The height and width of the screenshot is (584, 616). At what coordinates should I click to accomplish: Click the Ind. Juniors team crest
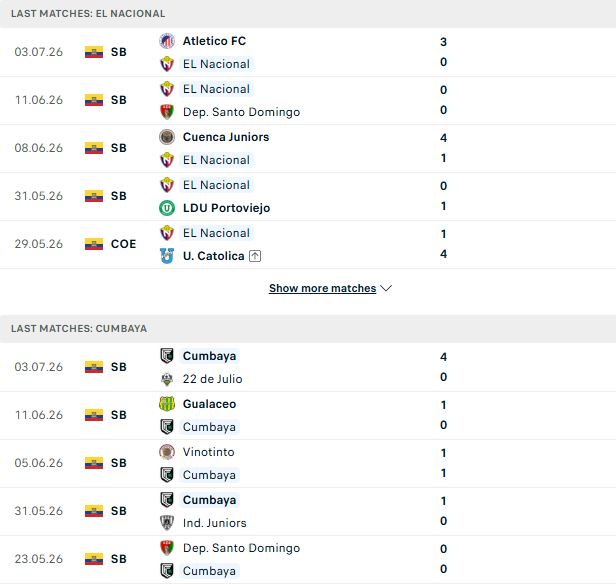[167, 523]
